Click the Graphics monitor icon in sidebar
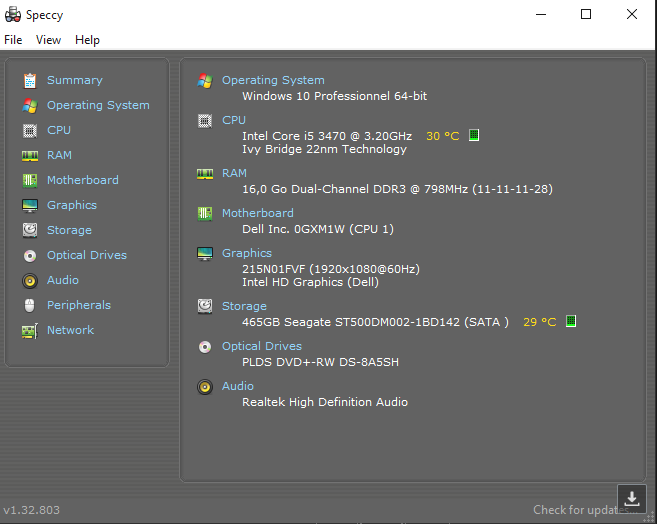658x526 pixels. point(29,205)
